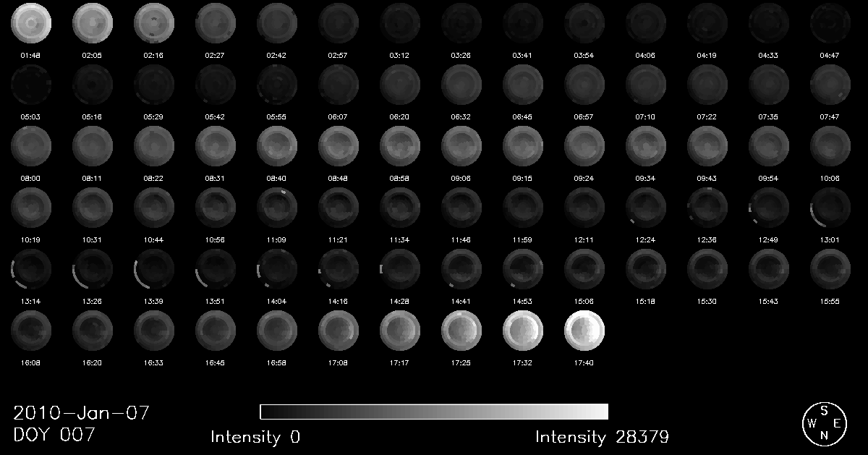Click the grayscale intensity color bar
This screenshot has height=455, width=868.
click(434, 412)
